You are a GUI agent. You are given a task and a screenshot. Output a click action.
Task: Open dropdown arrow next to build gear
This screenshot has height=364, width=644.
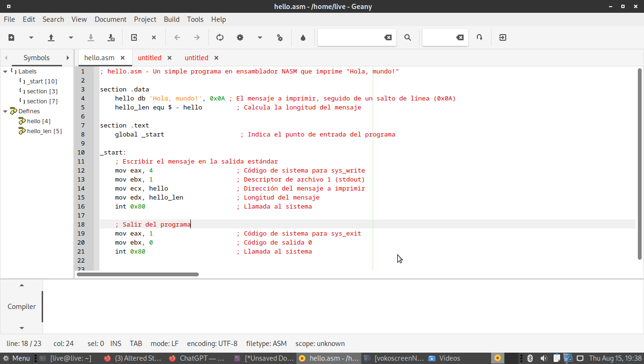[259, 37]
